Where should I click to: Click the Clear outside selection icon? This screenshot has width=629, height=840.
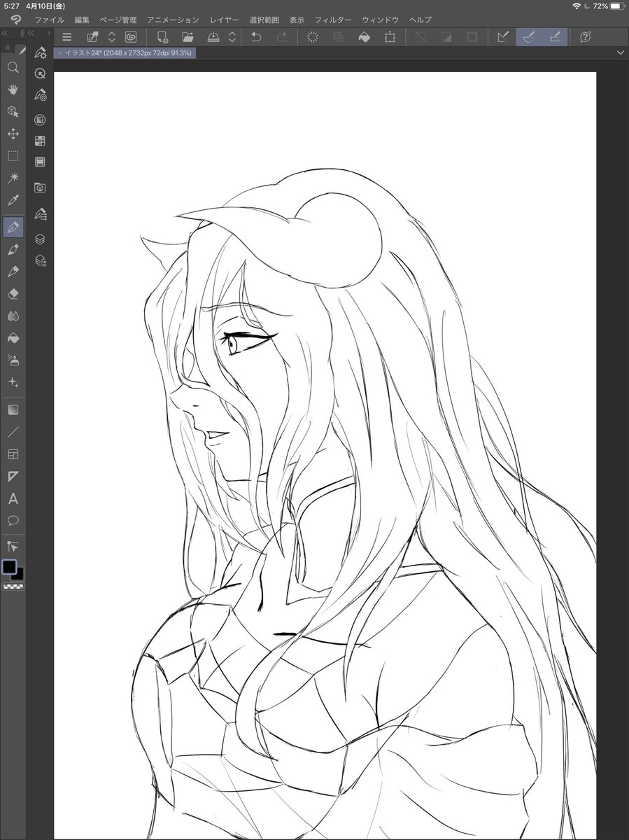coord(339,37)
